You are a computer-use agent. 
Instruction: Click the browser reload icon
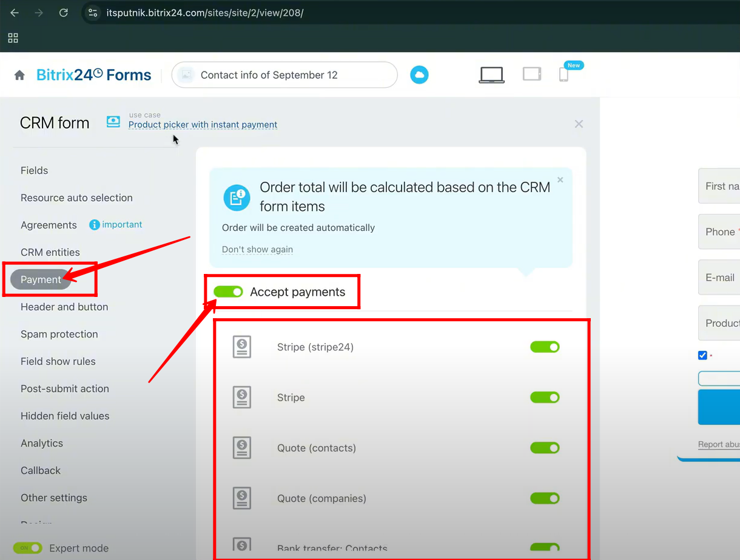coord(63,13)
